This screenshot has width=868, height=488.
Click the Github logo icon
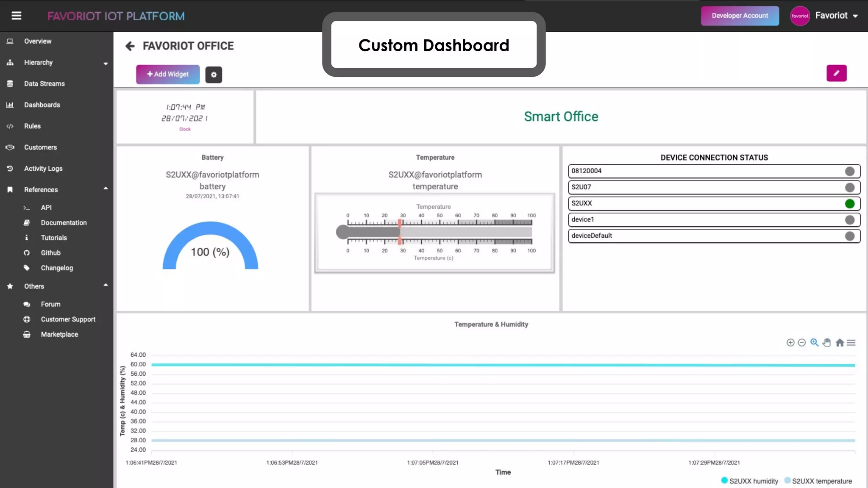coord(27,252)
